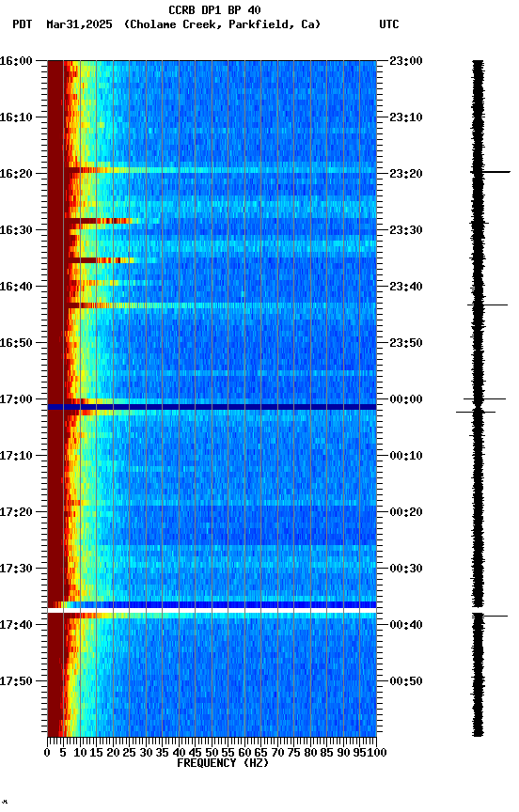Click the seismogram spike near 00:00 UTC
This screenshot has height=812, width=519.
pyautogui.click(x=484, y=398)
